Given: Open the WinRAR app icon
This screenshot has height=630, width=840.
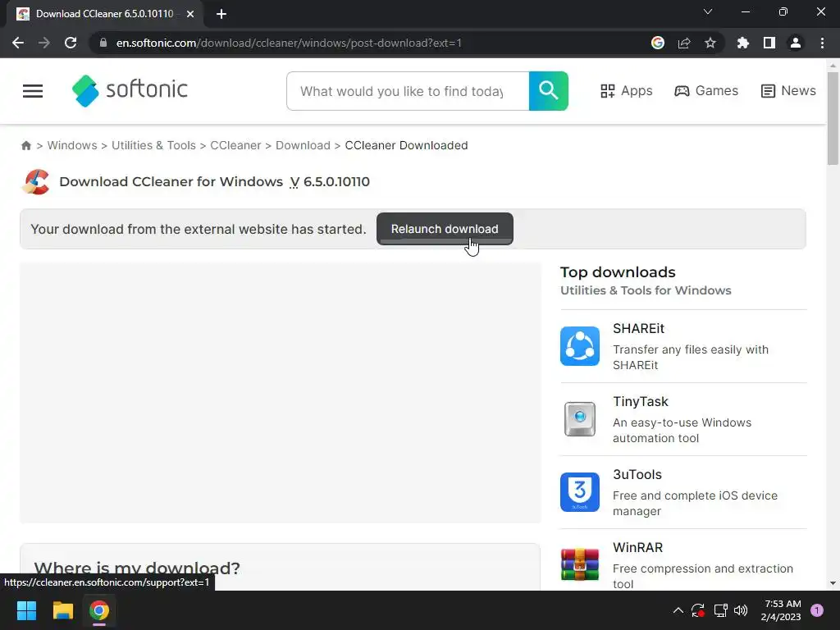Looking at the screenshot, I should [x=580, y=564].
